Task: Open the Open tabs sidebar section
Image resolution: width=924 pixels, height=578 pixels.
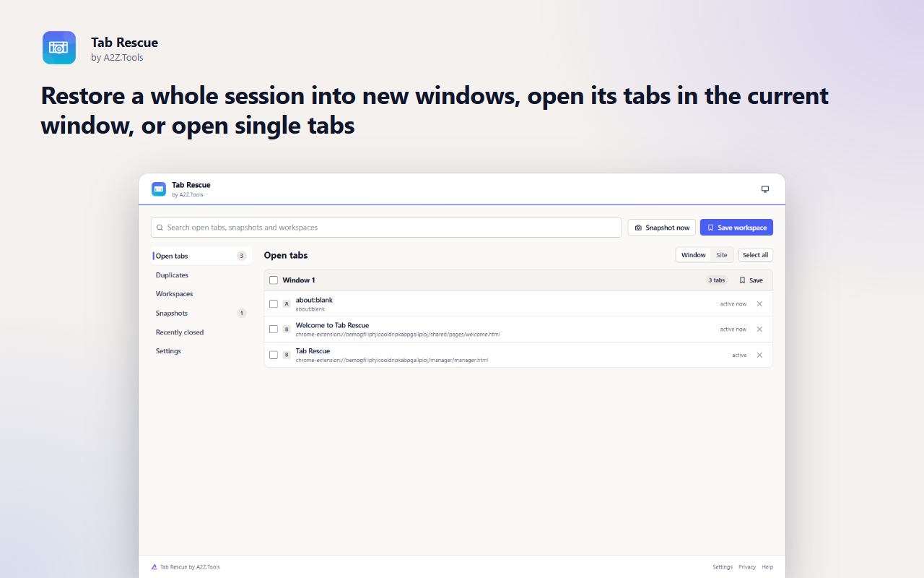Action: click(x=202, y=256)
